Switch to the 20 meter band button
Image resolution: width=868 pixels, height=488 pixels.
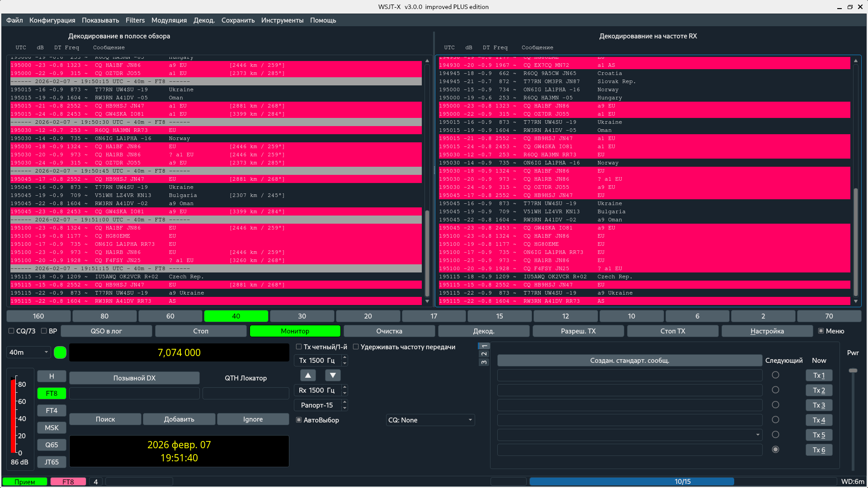pos(368,316)
